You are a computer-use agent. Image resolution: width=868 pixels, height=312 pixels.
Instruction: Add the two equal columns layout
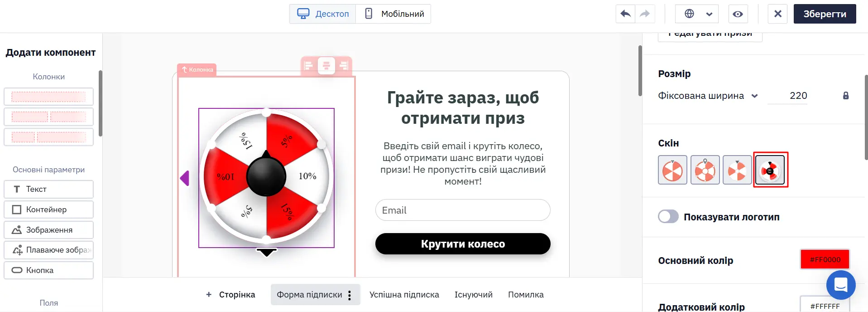click(48, 117)
